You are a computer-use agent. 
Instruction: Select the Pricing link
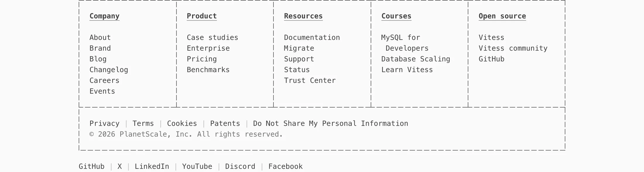[x=202, y=59]
